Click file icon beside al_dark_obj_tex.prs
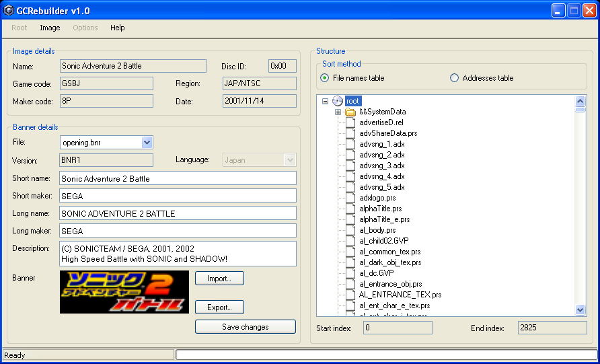 (x=350, y=262)
